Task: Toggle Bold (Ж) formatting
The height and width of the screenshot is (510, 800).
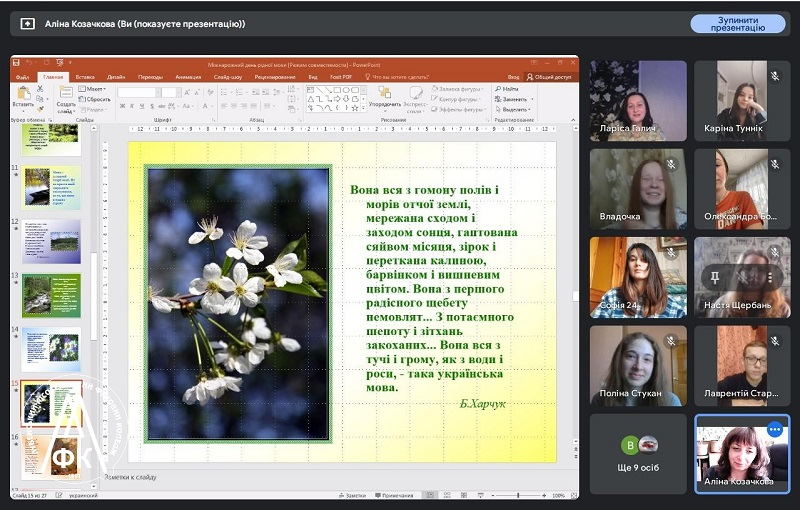Action: [x=122, y=106]
